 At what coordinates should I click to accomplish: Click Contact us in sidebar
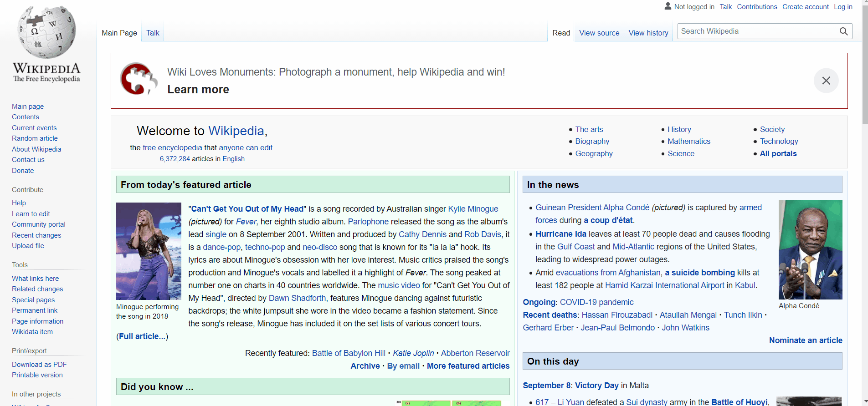28,160
